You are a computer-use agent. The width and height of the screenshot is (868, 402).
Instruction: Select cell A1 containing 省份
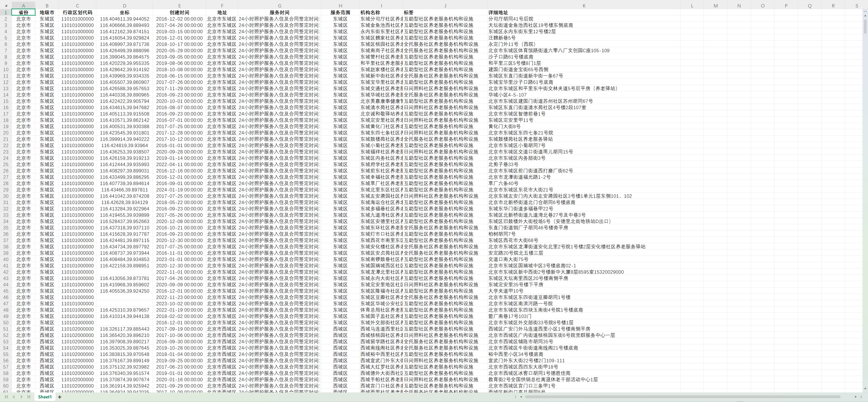coord(23,13)
